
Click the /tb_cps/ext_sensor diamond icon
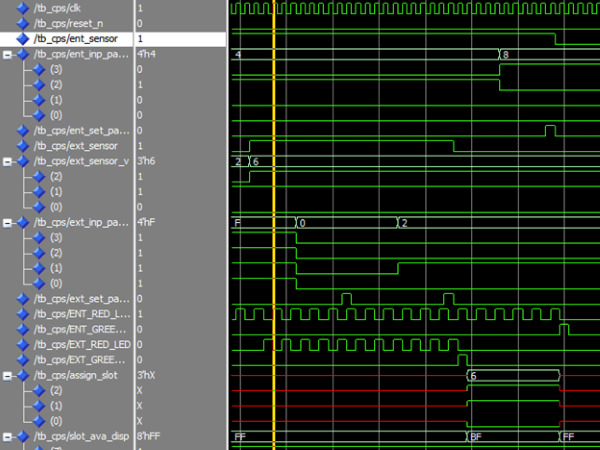point(23,146)
